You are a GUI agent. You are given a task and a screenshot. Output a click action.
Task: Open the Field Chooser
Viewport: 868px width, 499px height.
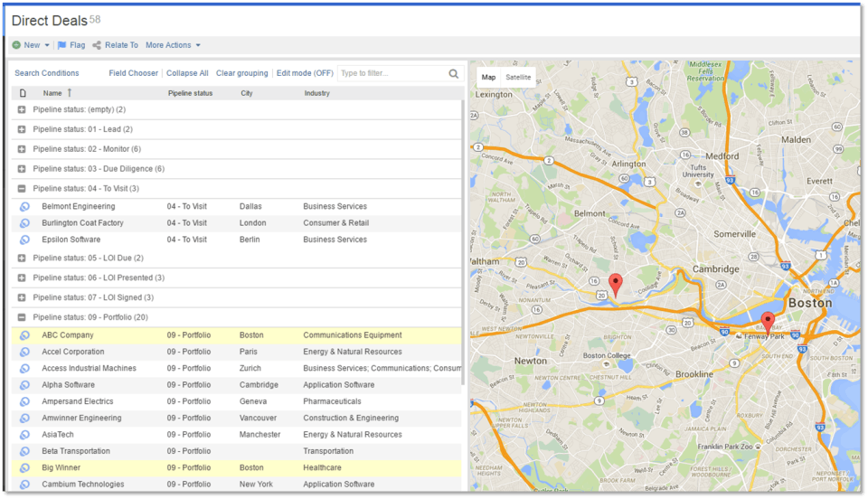pyautogui.click(x=133, y=73)
